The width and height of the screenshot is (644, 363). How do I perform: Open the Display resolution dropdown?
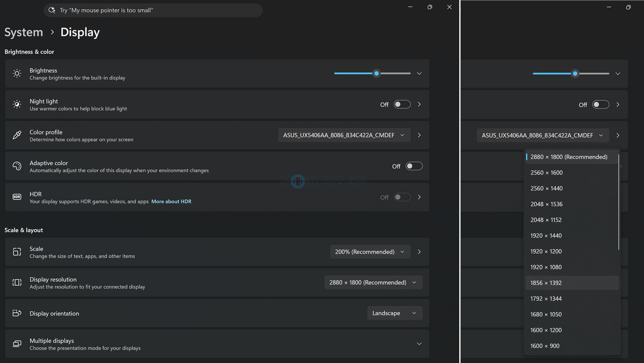click(374, 282)
